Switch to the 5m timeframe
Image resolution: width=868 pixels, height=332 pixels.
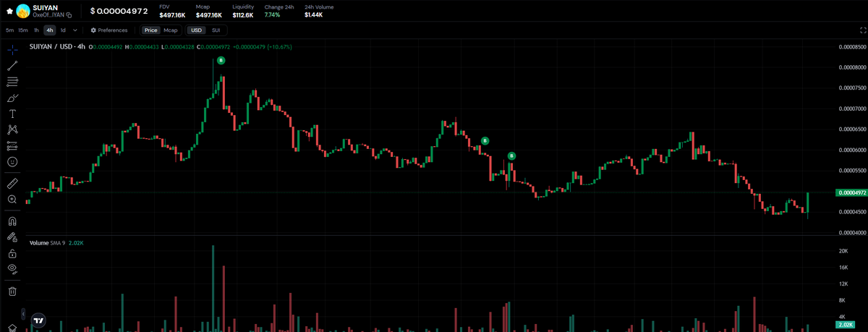[x=9, y=30]
